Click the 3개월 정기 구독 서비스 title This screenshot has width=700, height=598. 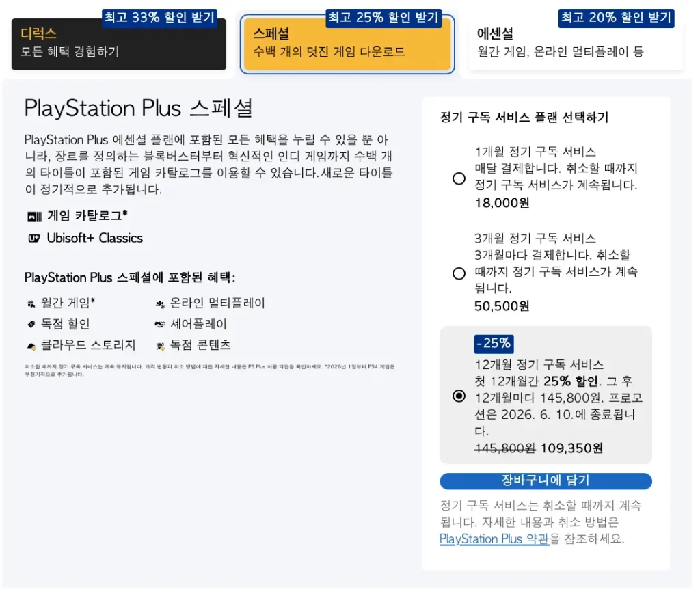point(535,239)
